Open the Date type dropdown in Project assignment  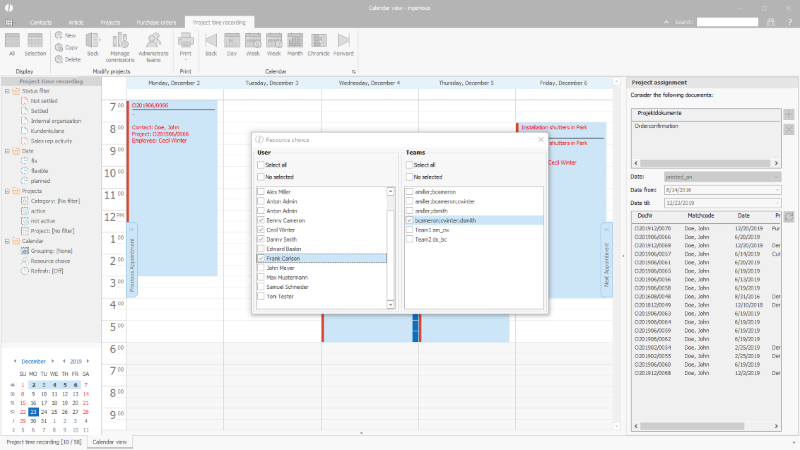[721, 177]
